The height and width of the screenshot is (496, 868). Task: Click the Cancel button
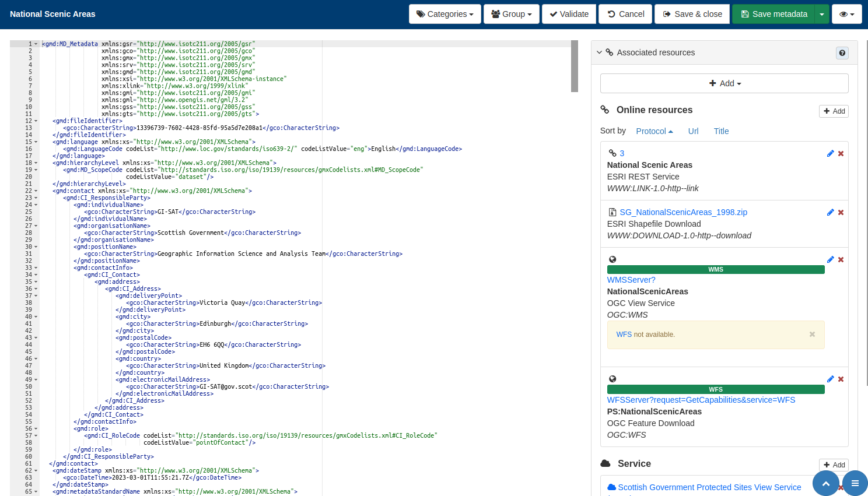(625, 14)
